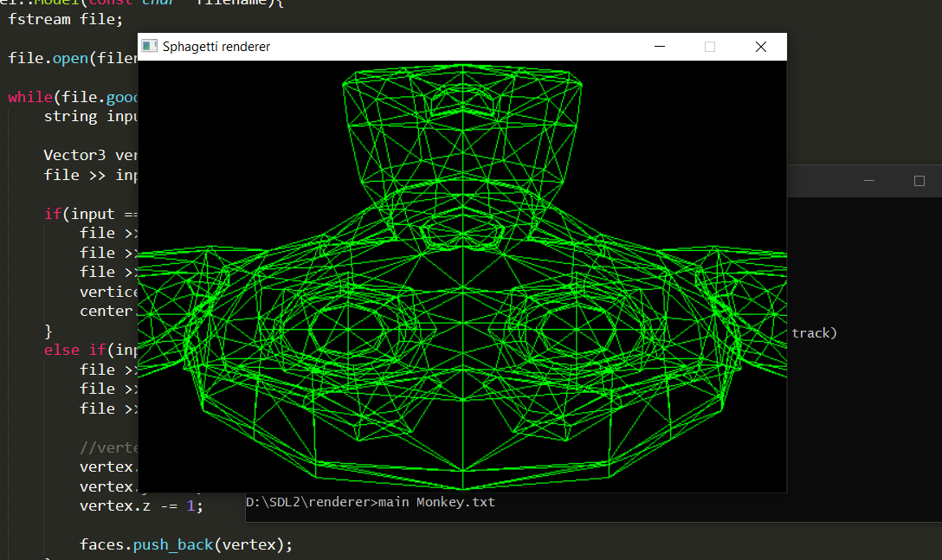Click the 'vertex.z -= 1;' code line

point(141,505)
